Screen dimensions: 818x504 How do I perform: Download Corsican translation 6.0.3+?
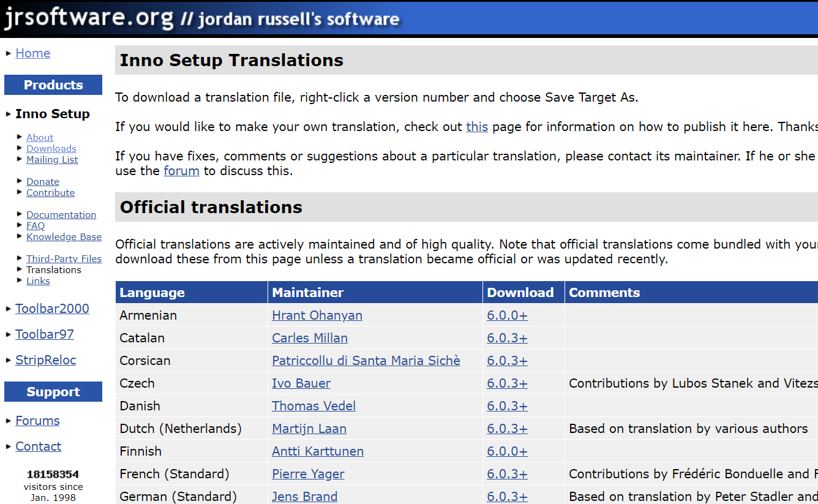point(507,361)
